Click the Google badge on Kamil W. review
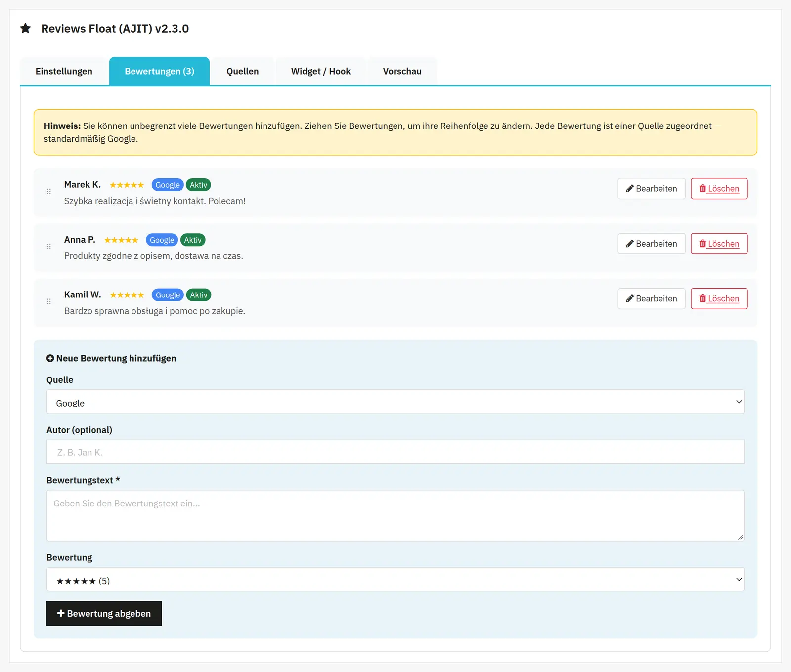This screenshot has height=672, width=791. [168, 295]
